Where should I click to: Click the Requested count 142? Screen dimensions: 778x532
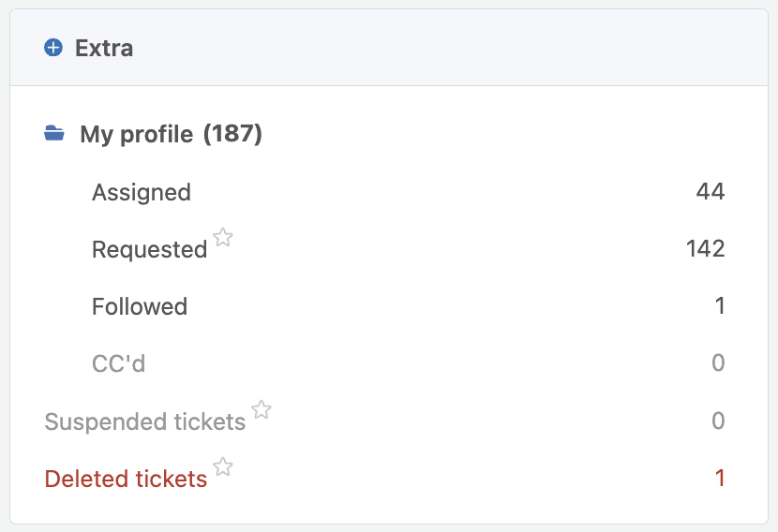(x=706, y=248)
